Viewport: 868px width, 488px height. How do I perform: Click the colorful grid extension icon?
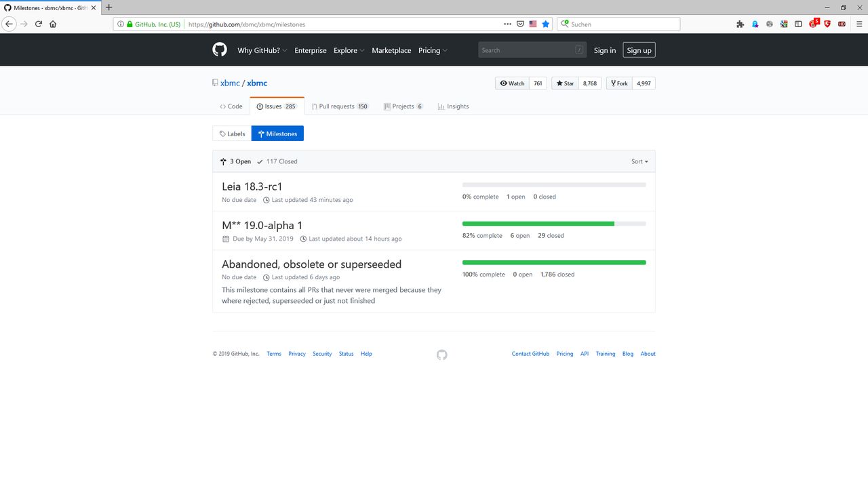784,24
